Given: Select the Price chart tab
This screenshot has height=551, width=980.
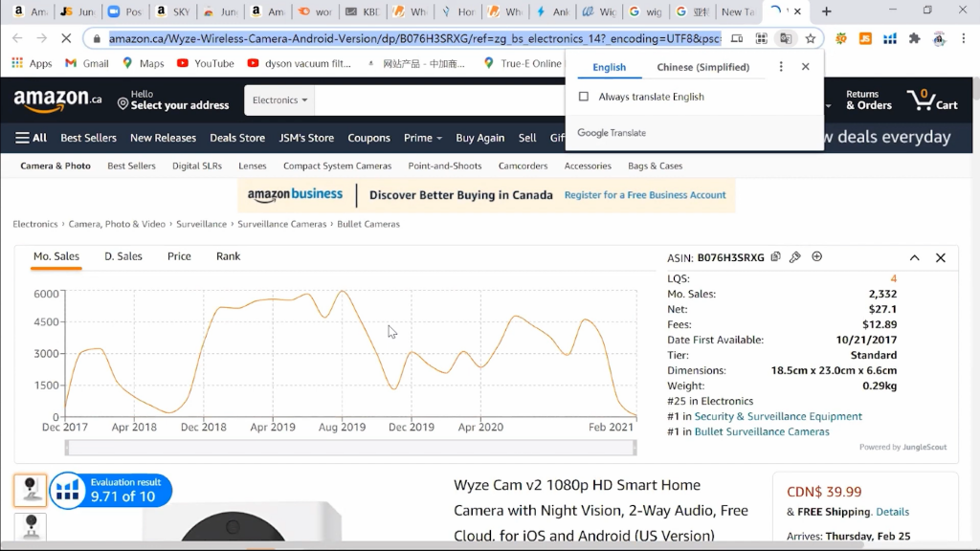Looking at the screenshot, I should (x=179, y=256).
